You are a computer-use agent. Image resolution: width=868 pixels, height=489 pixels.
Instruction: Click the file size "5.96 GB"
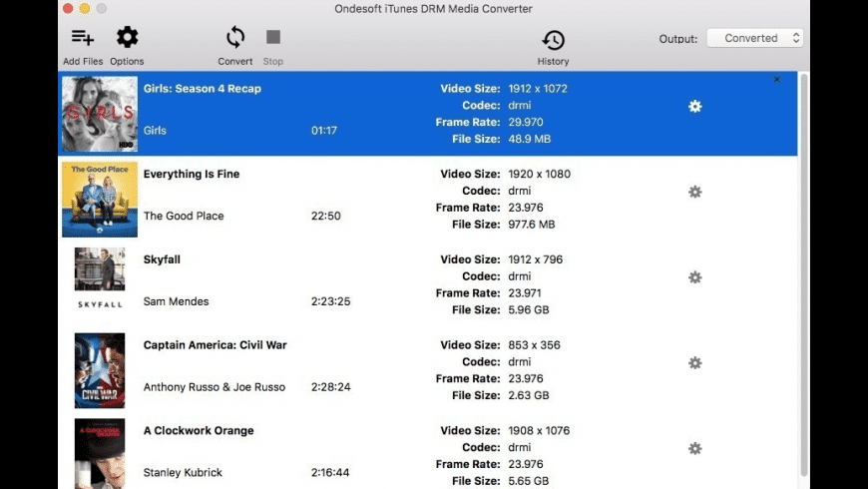[x=529, y=310]
